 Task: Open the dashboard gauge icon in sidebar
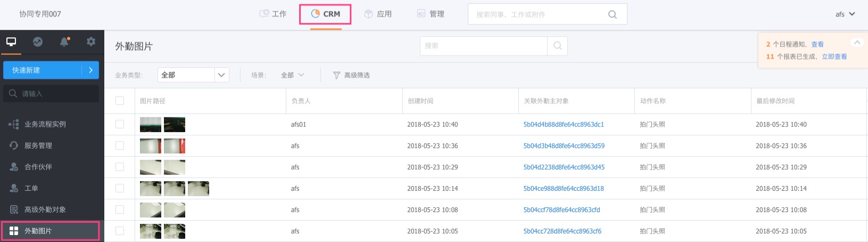38,42
